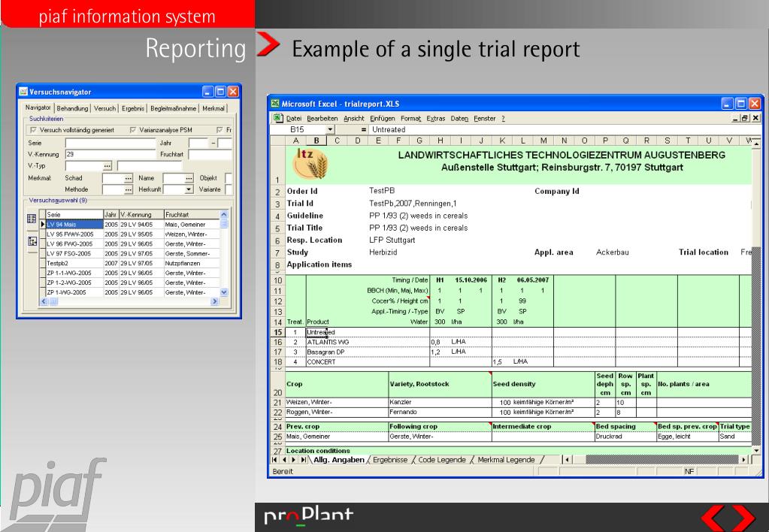Open the Bearbeiten menu
This screenshot has height=532, width=769.
pyautogui.click(x=322, y=118)
